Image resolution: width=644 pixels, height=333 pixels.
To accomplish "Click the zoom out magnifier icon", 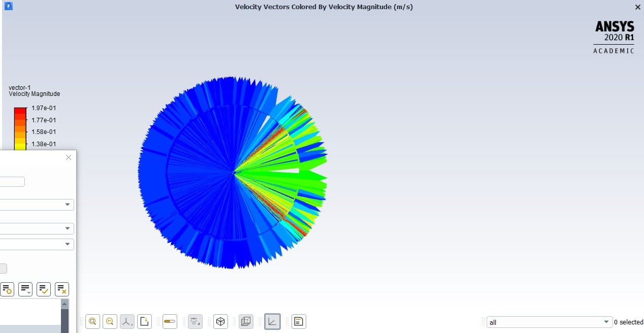I will point(110,321).
